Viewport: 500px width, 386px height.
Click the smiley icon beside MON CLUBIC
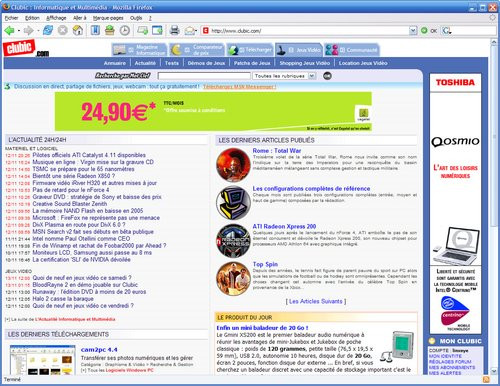tap(432, 341)
